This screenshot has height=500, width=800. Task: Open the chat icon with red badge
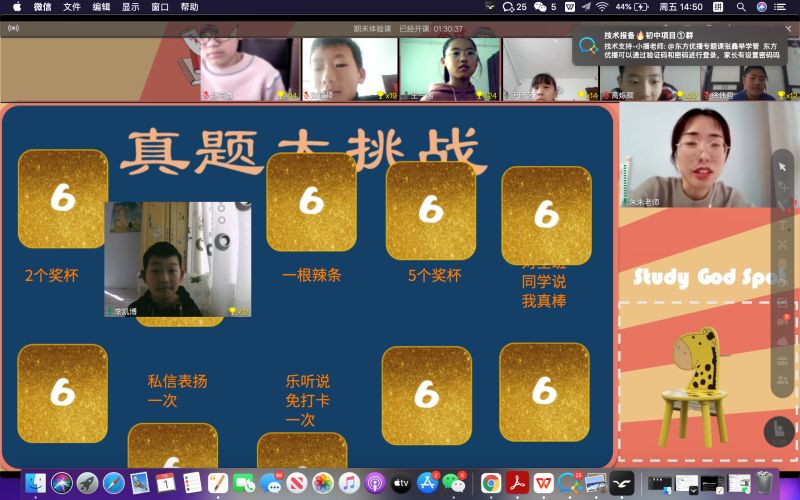pyautogui.click(x=782, y=320)
